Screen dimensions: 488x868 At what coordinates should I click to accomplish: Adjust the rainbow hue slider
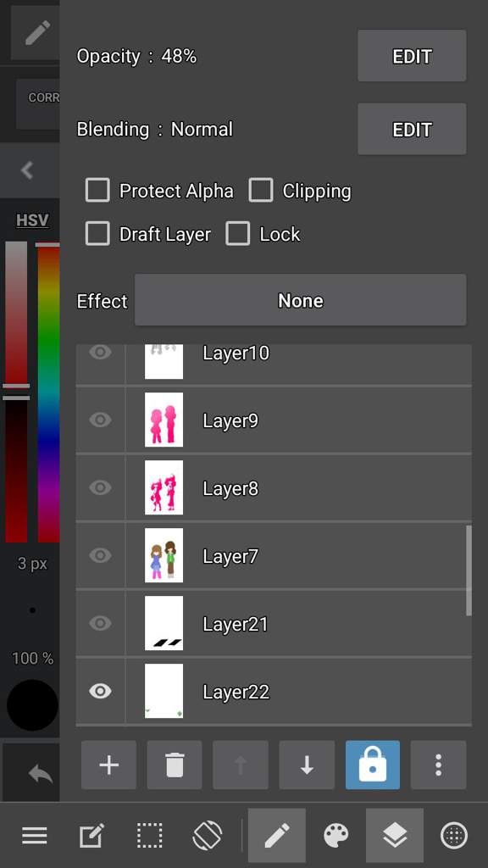coord(48,392)
